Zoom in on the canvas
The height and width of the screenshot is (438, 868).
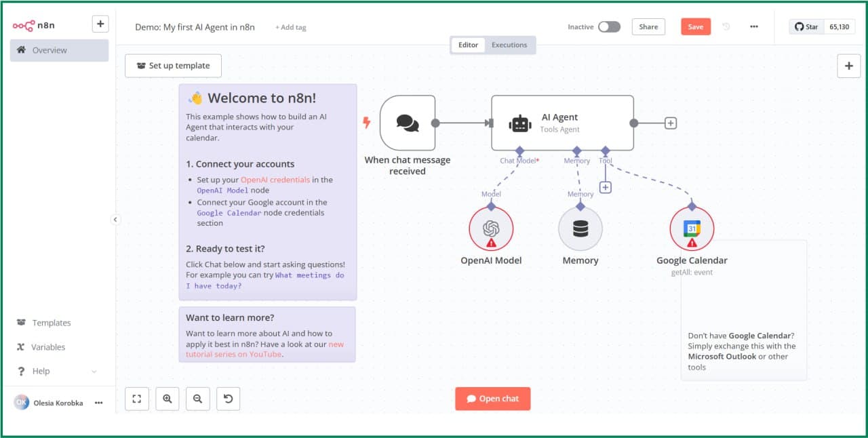click(167, 399)
